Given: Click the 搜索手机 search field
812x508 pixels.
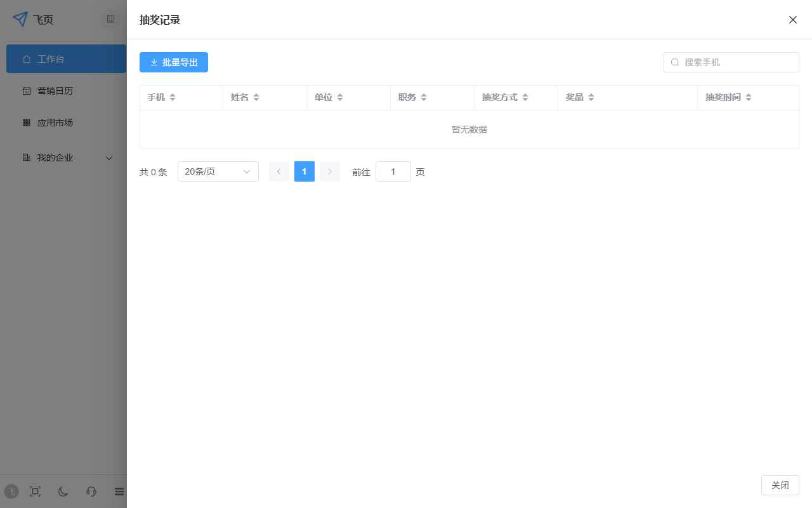Looking at the screenshot, I should point(731,62).
